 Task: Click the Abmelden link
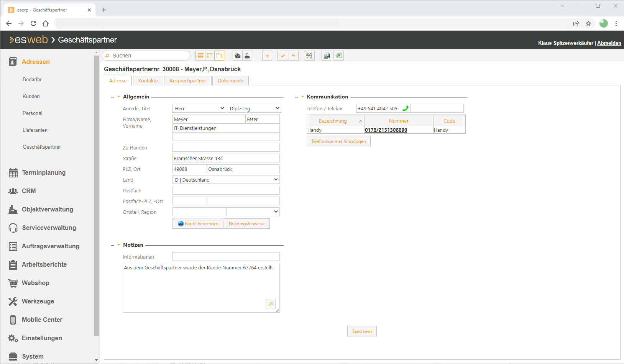[609, 43]
